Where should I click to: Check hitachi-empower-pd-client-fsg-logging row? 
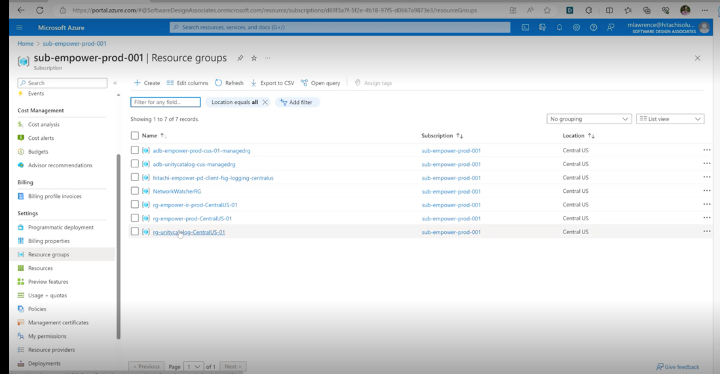tap(135, 177)
